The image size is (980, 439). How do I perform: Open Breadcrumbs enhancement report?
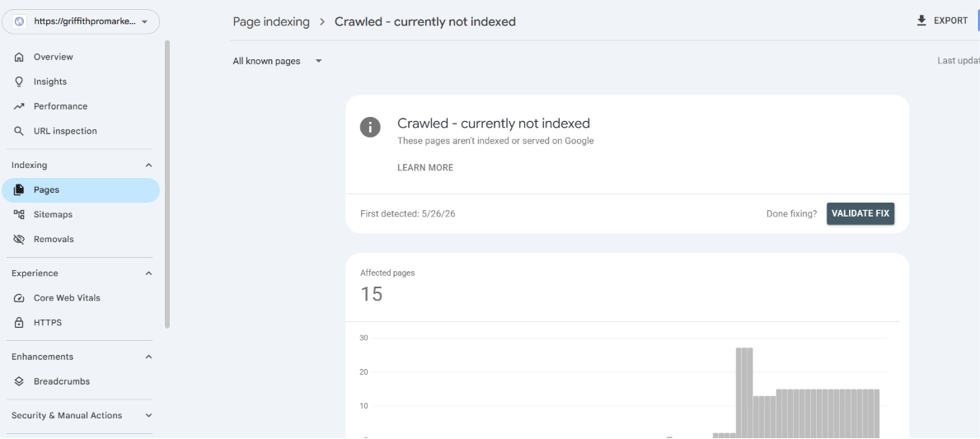tap(81, 381)
